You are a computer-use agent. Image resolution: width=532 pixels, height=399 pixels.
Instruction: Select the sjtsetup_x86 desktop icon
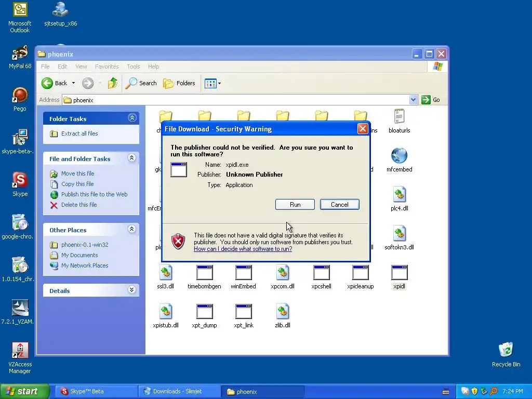click(x=60, y=14)
